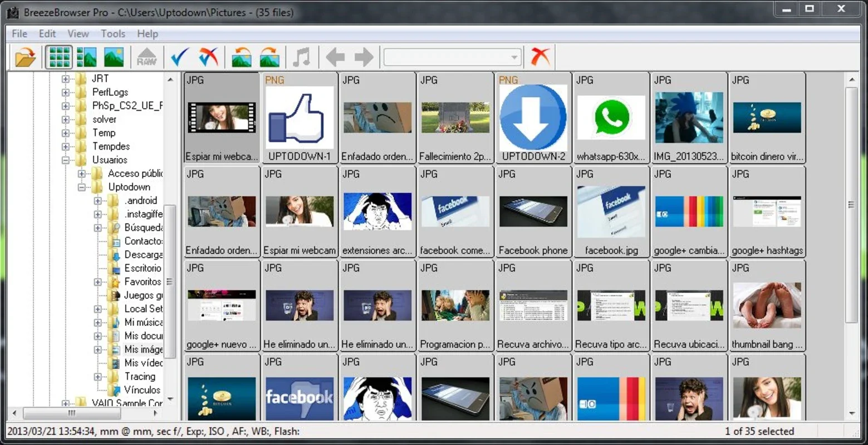Switch to main image view
The width and height of the screenshot is (868, 445).
point(114,57)
